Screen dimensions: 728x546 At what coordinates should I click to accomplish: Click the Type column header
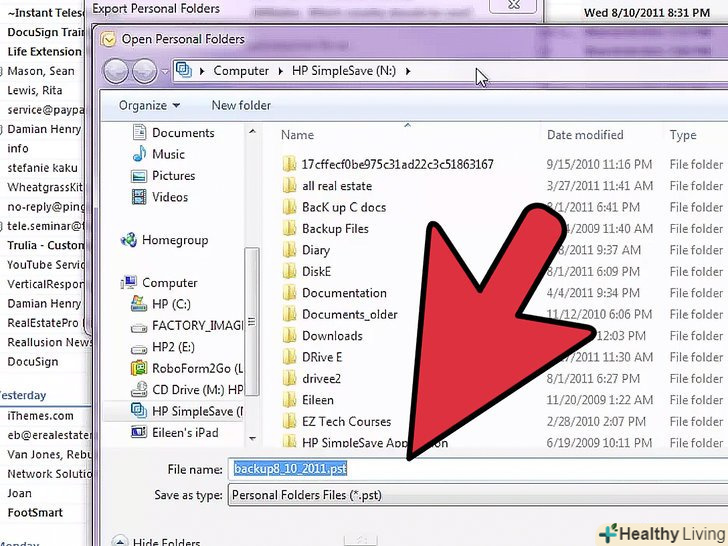tap(683, 135)
